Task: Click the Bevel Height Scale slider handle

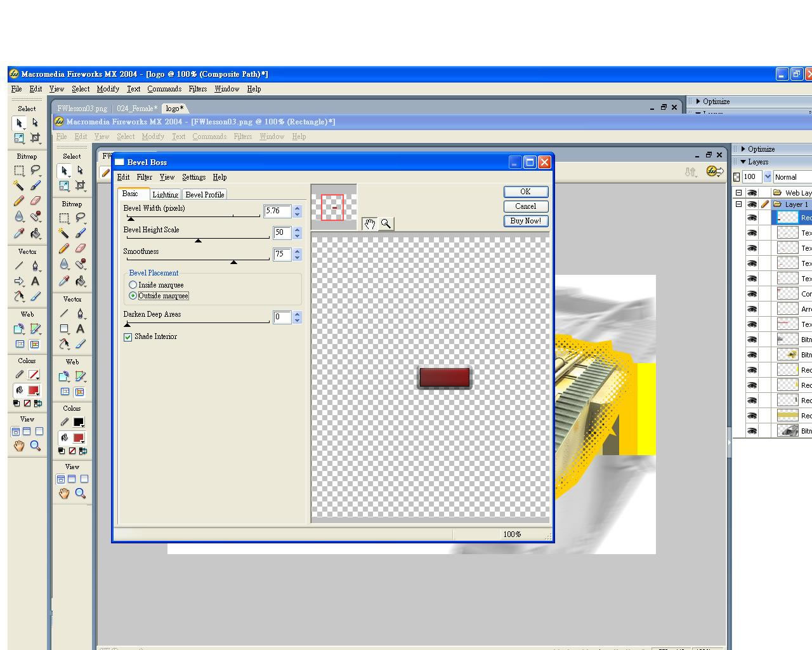Action: tap(198, 241)
